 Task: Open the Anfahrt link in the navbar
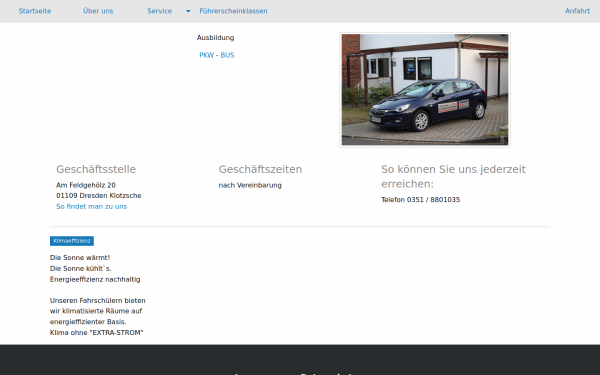(577, 11)
